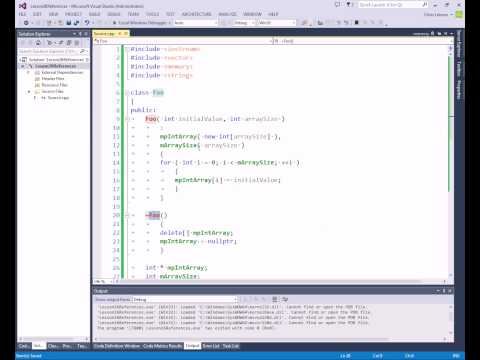
Task: Open the Auto debugger type dropdown
Action: [x=195, y=23]
